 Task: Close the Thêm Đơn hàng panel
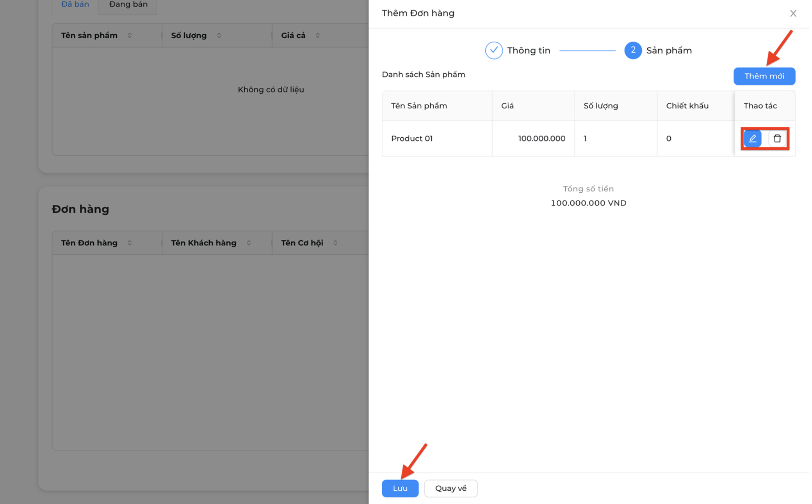point(793,13)
